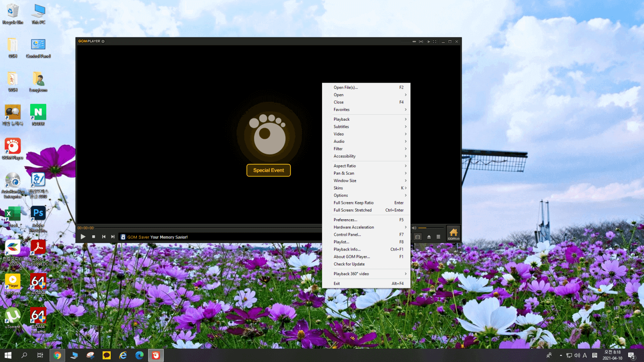Expand the Filter submenu
The height and width of the screenshot is (362, 644).
(x=366, y=149)
